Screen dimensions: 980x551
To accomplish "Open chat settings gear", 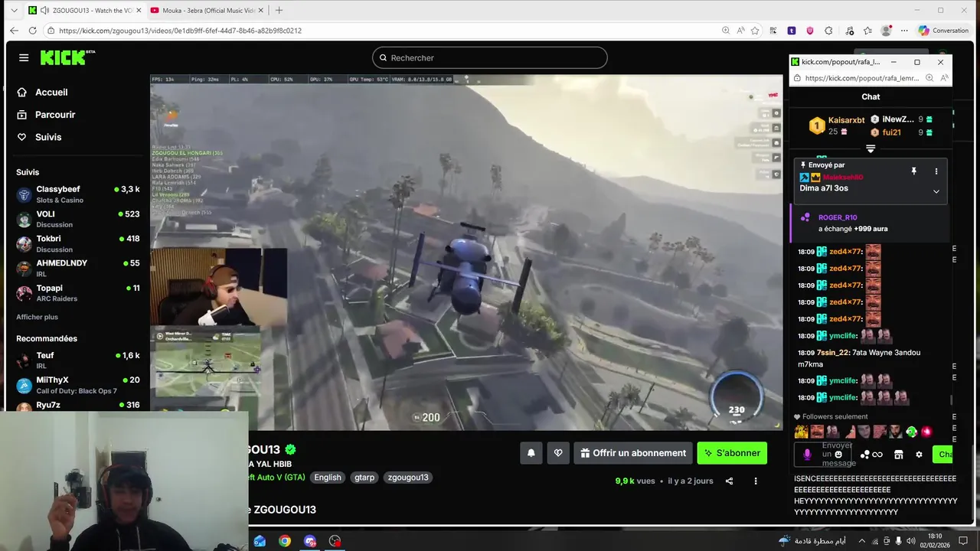I will point(919,455).
